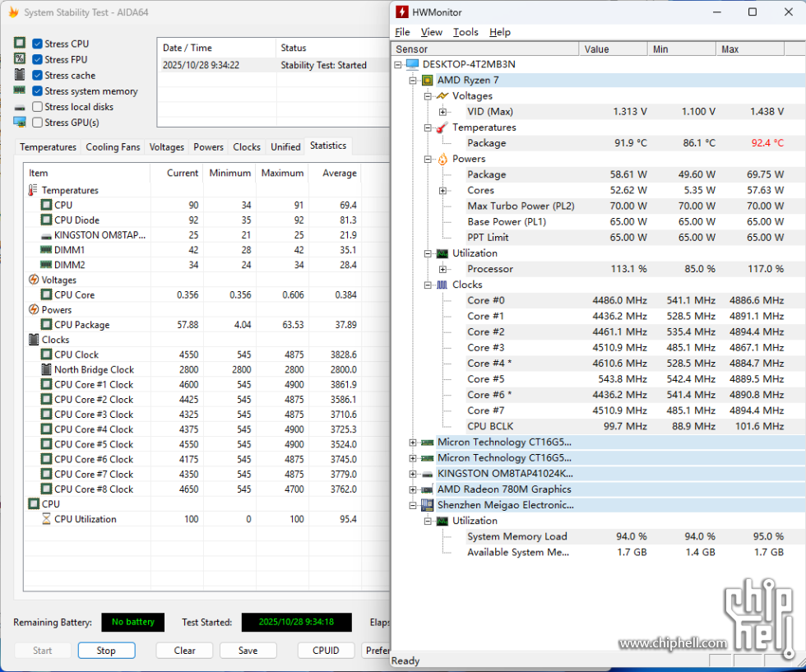Image resolution: width=806 pixels, height=672 pixels.
Task: Expand the KINGSTON OM8TAP41024K drive node
Action: coord(413,474)
